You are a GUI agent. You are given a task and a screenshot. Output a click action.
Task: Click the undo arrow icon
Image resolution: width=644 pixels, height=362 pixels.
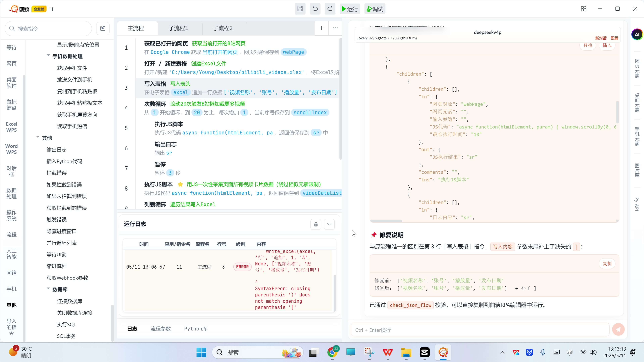(x=315, y=9)
